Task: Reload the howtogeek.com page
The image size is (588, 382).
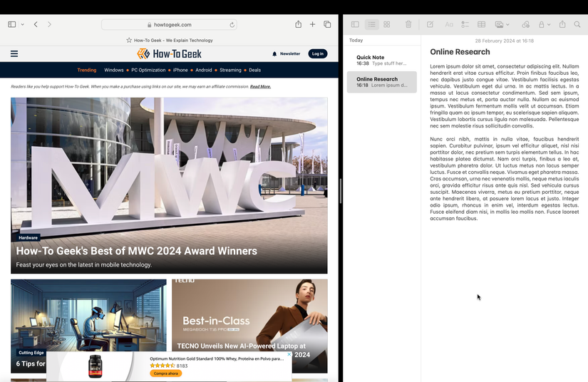Action: click(232, 24)
